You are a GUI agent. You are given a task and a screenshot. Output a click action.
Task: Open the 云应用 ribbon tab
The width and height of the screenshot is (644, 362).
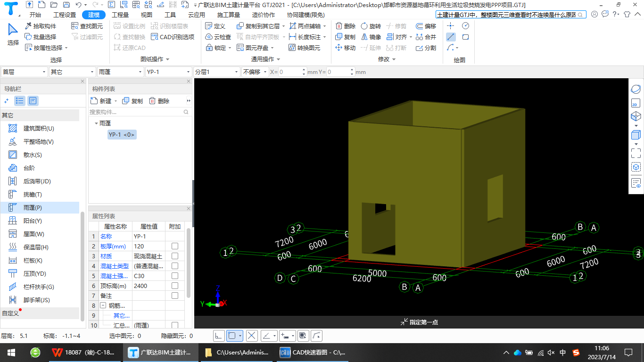(x=197, y=15)
